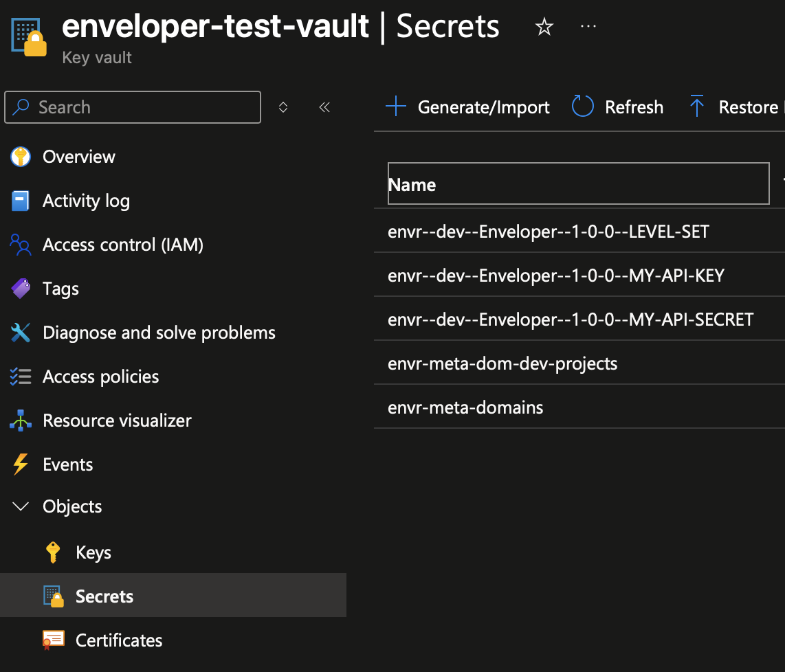Toggle the favorite star for this vault
The height and width of the screenshot is (672, 785).
(x=544, y=26)
